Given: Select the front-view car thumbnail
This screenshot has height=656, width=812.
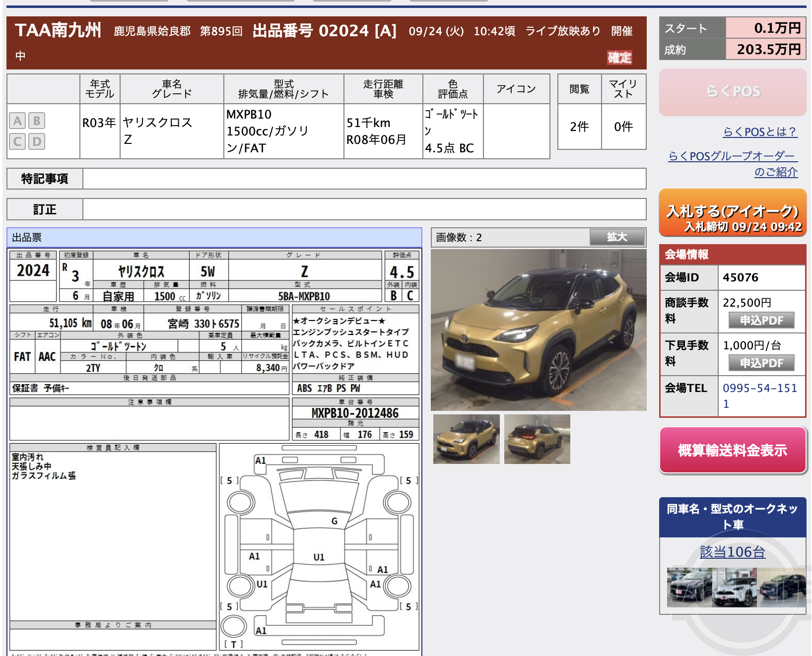Looking at the screenshot, I should (x=466, y=439).
